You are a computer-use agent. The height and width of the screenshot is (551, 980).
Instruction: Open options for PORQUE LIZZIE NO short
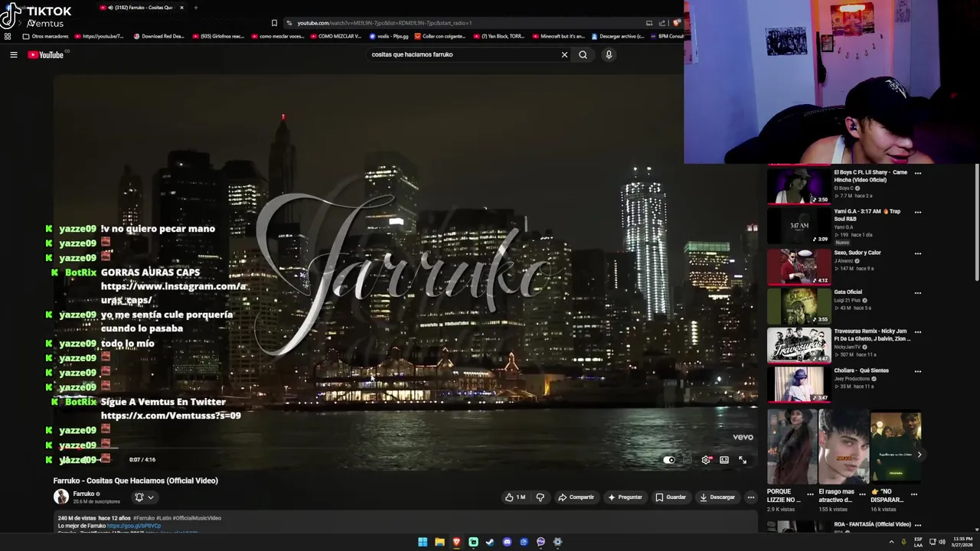(810, 494)
